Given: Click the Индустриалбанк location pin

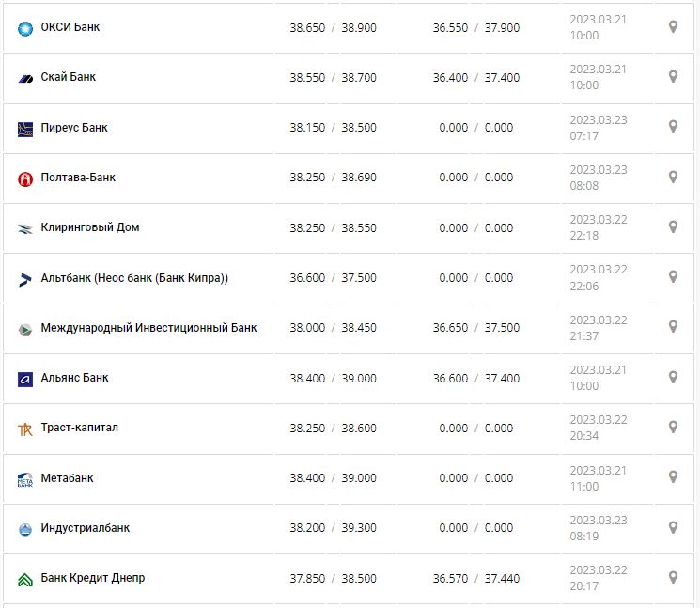Looking at the screenshot, I should tap(673, 527).
